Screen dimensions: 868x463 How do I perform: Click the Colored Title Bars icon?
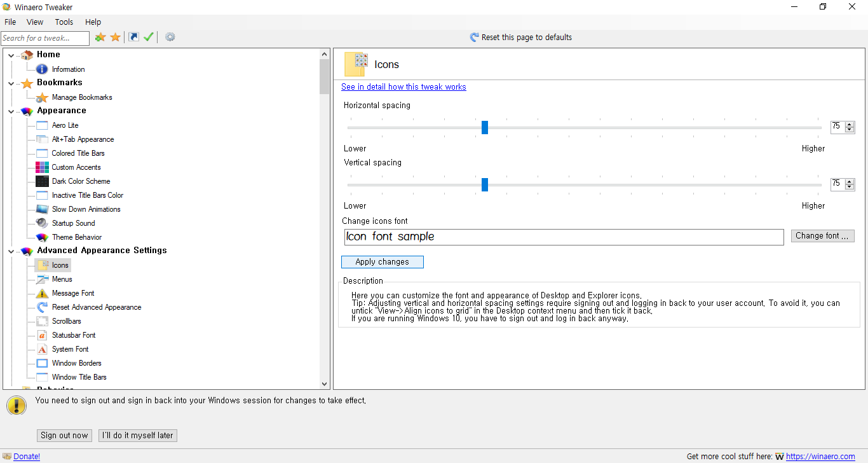click(42, 153)
